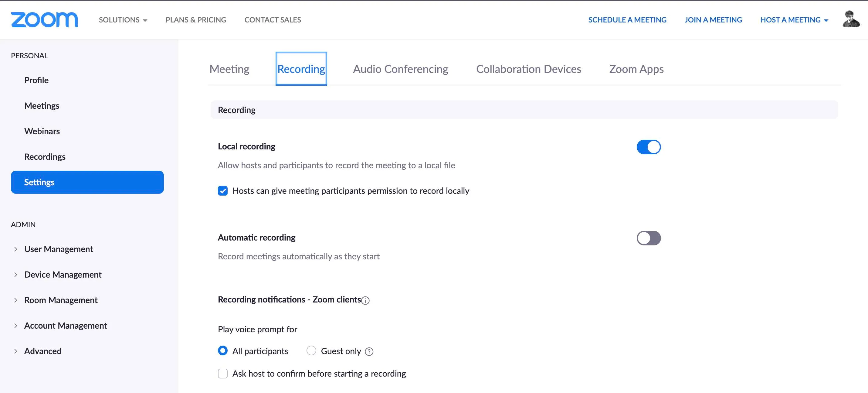
Task: Open Profile in the sidebar
Action: coord(36,80)
